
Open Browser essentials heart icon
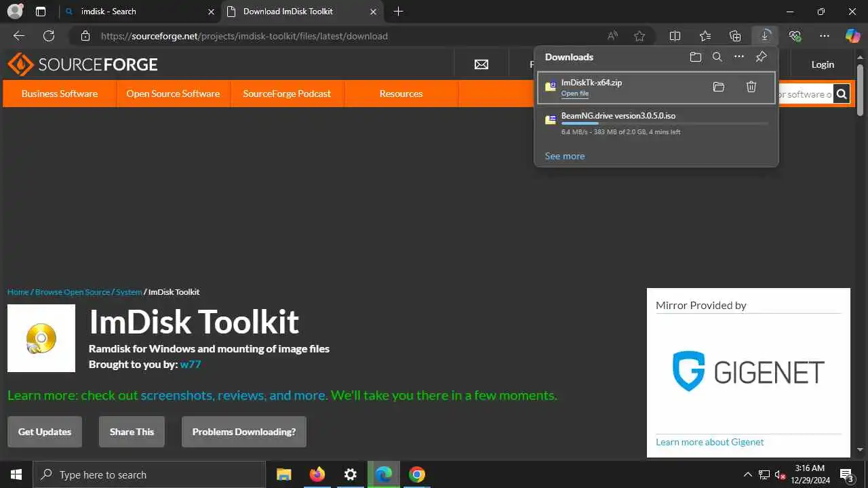795,36
